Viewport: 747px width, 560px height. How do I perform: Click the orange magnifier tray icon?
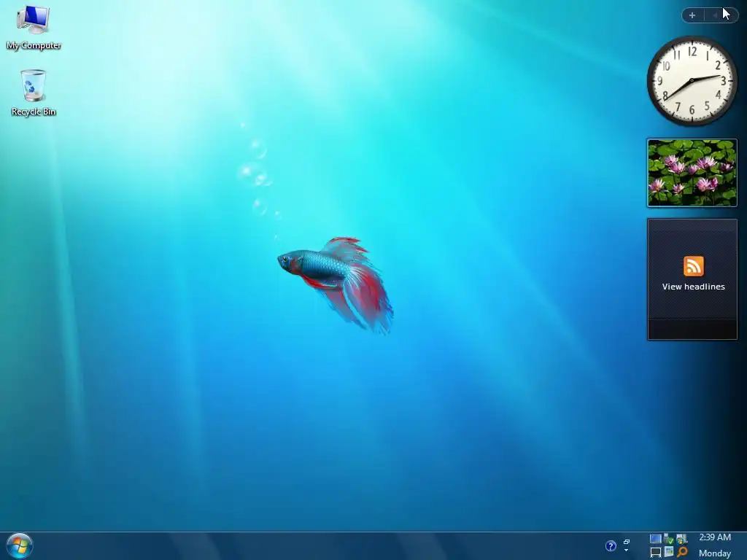pyautogui.click(x=682, y=552)
